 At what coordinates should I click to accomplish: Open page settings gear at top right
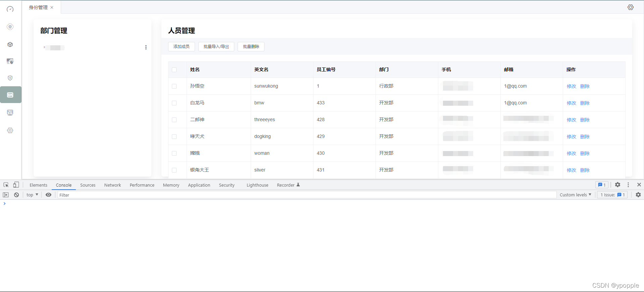[x=631, y=7]
